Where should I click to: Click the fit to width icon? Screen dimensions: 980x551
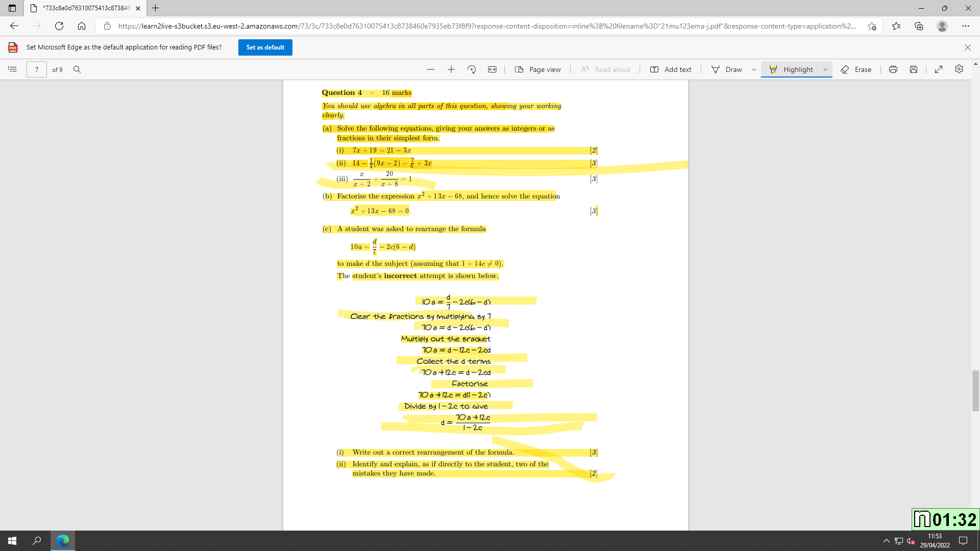(492, 69)
